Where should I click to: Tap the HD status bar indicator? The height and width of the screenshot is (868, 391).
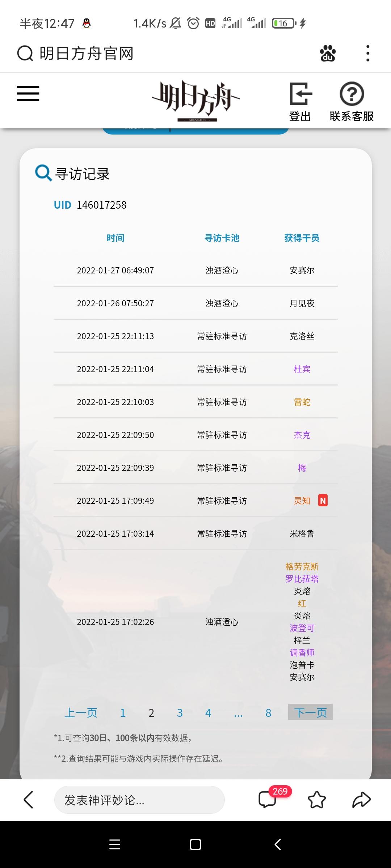[210, 24]
